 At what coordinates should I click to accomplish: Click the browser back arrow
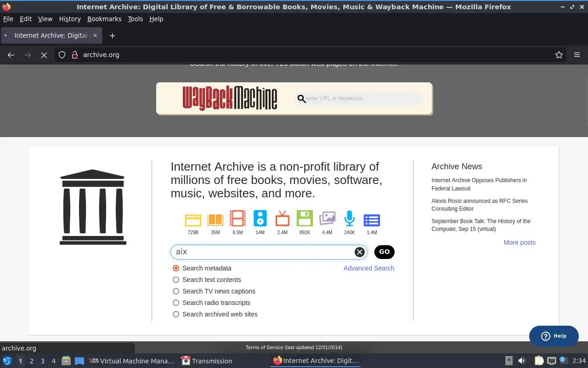click(11, 55)
